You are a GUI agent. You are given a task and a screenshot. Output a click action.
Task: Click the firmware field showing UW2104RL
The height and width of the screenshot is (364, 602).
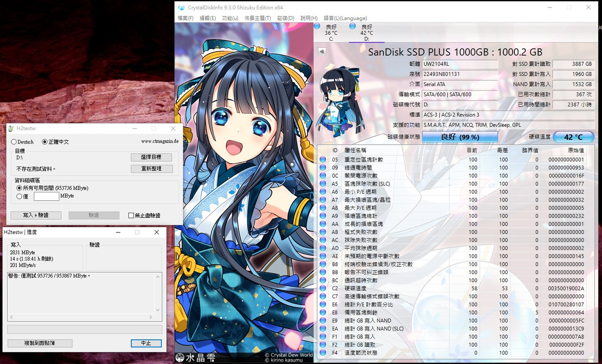click(460, 64)
